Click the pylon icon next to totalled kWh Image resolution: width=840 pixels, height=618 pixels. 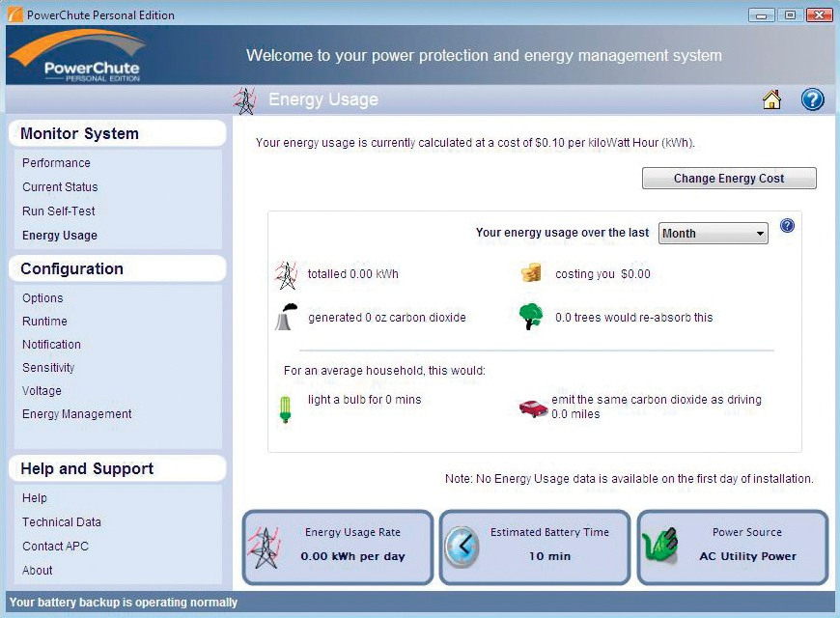pyautogui.click(x=286, y=275)
